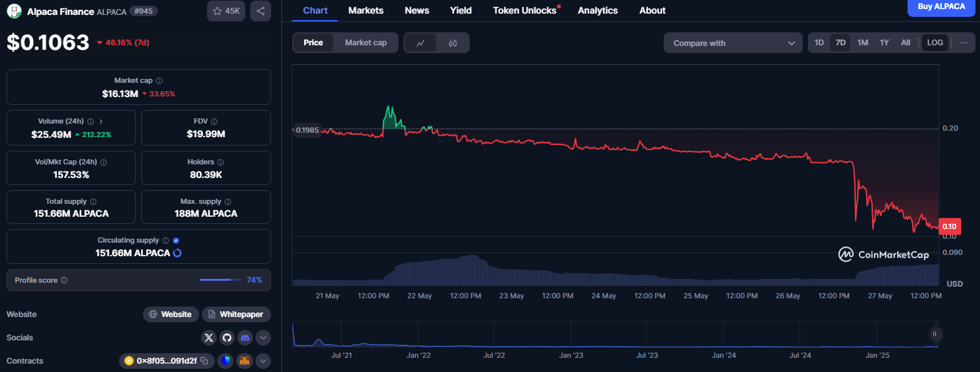Set chart range to 1D
Viewport: 980px width, 372px height.
pyautogui.click(x=819, y=43)
